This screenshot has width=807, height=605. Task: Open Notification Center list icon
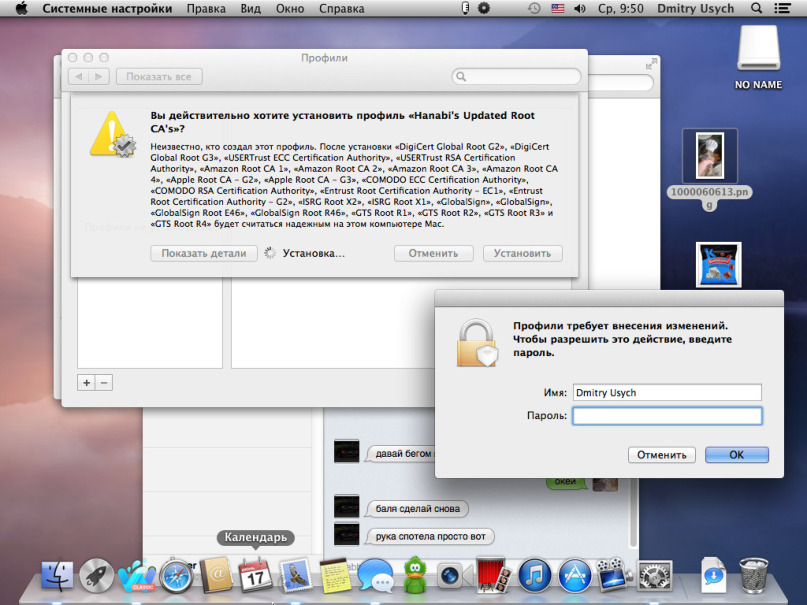point(782,8)
